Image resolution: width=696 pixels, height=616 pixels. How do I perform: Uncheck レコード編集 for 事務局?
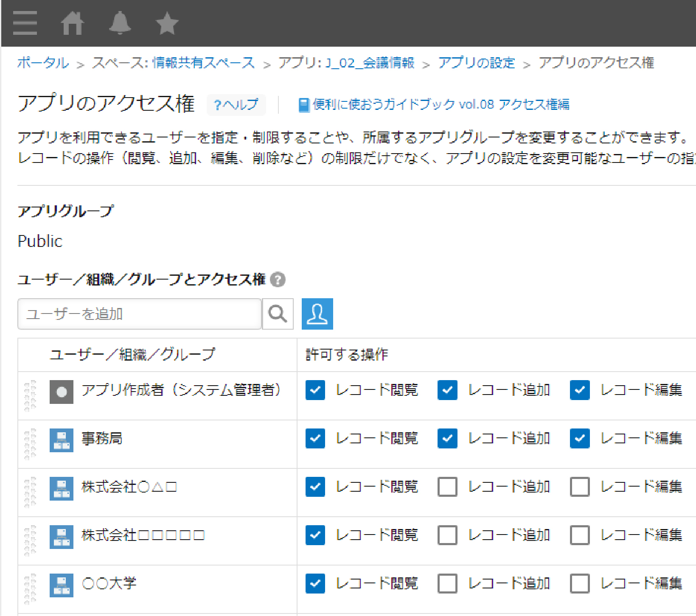click(580, 439)
